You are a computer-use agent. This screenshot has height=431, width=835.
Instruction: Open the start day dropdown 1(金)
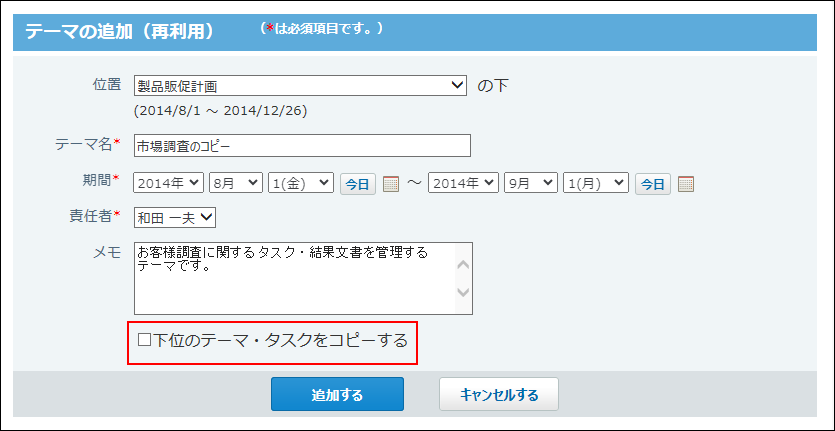(x=301, y=183)
